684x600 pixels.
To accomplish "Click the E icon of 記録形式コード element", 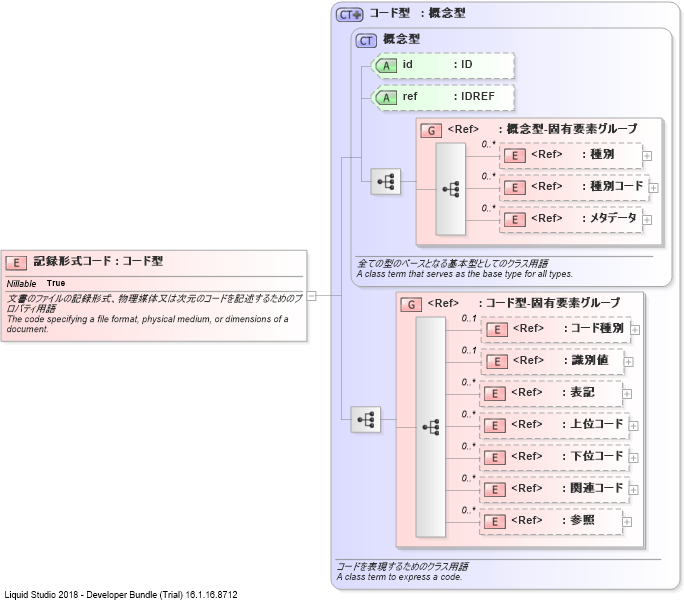I will [16, 263].
